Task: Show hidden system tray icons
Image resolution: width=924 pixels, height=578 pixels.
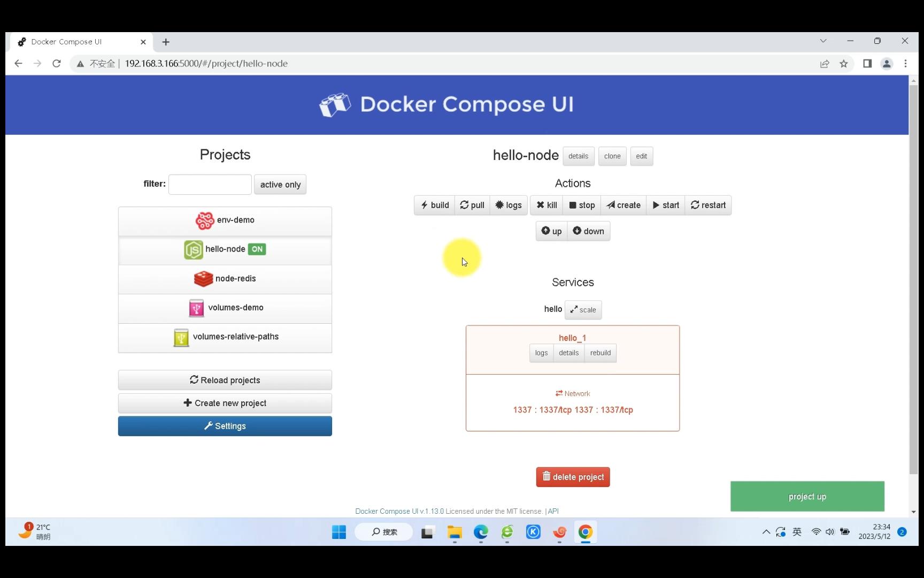Action: pos(766,532)
